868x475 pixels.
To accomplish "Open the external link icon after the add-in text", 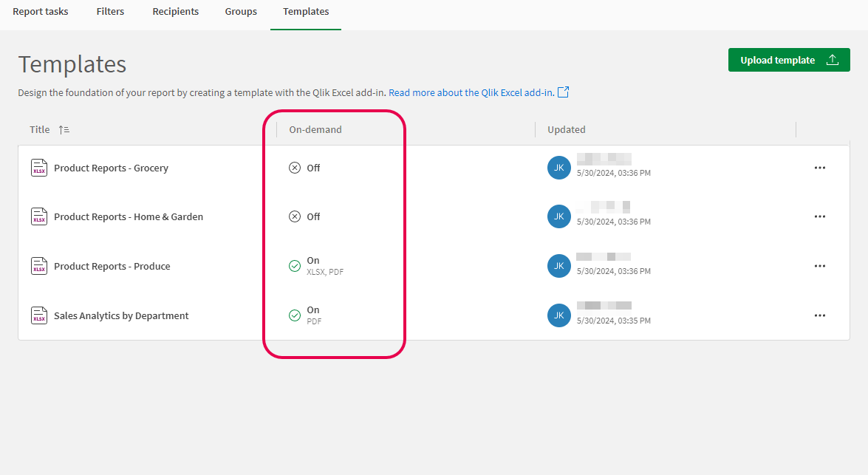I will point(563,92).
